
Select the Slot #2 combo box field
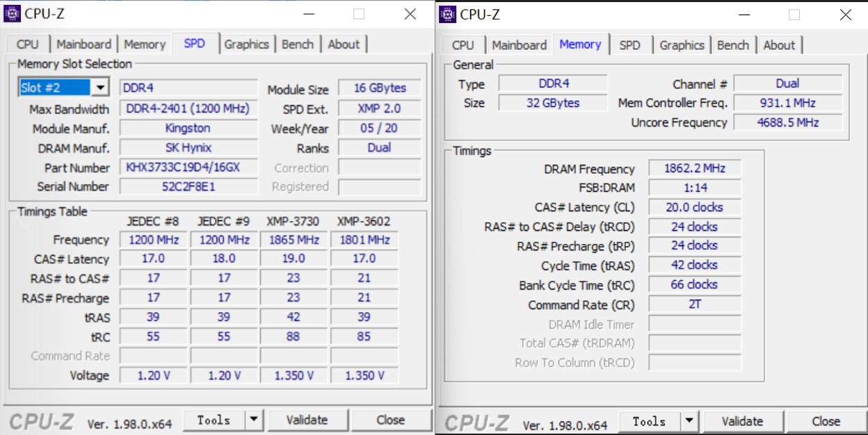pyautogui.click(x=63, y=88)
